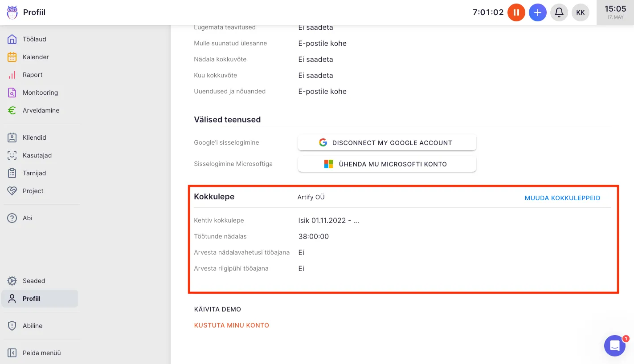634x364 pixels.
Task: Click the owl logo icon
Action: point(12,12)
